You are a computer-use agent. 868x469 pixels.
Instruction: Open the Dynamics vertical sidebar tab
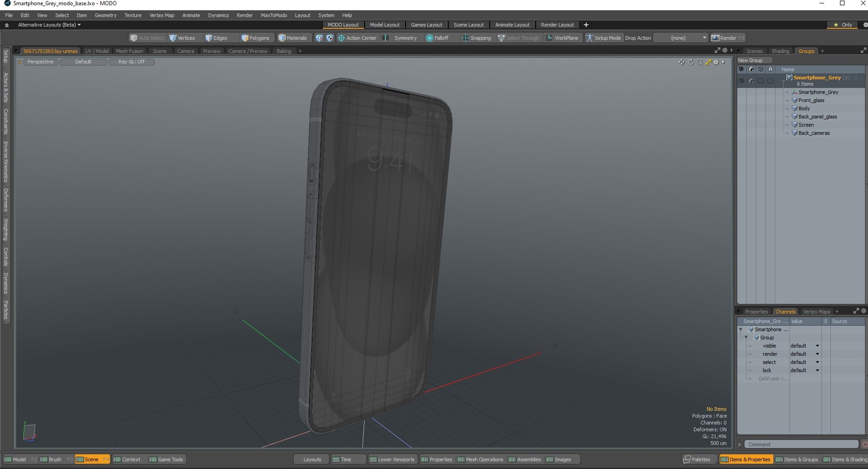click(x=6, y=284)
